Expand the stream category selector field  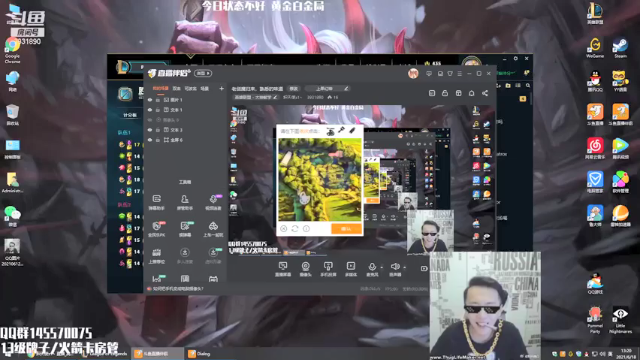tap(255, 97)
